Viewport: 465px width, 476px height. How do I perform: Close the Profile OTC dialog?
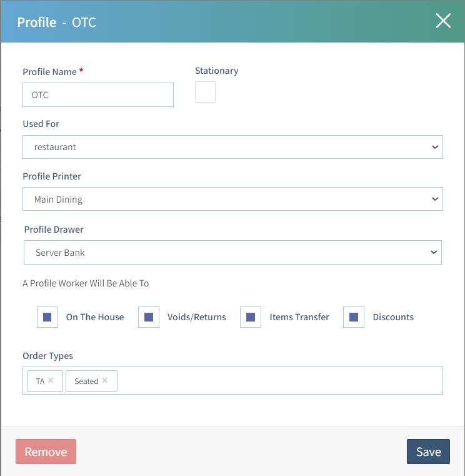(x=443, y=21)
